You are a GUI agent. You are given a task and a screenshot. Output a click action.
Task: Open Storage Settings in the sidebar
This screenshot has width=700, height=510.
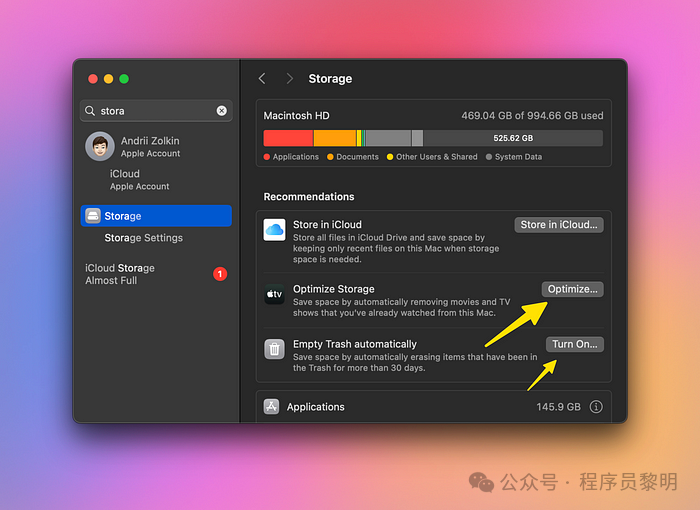[144, 238]
